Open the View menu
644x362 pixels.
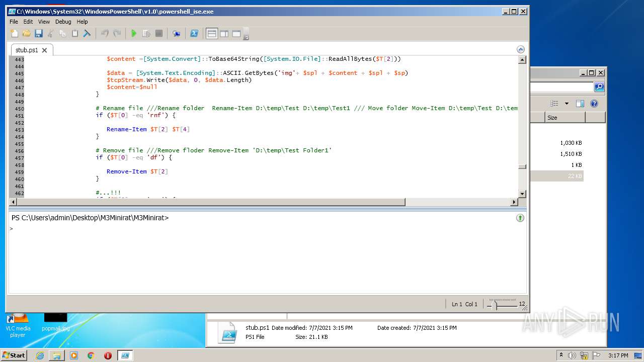coord(44,22)
